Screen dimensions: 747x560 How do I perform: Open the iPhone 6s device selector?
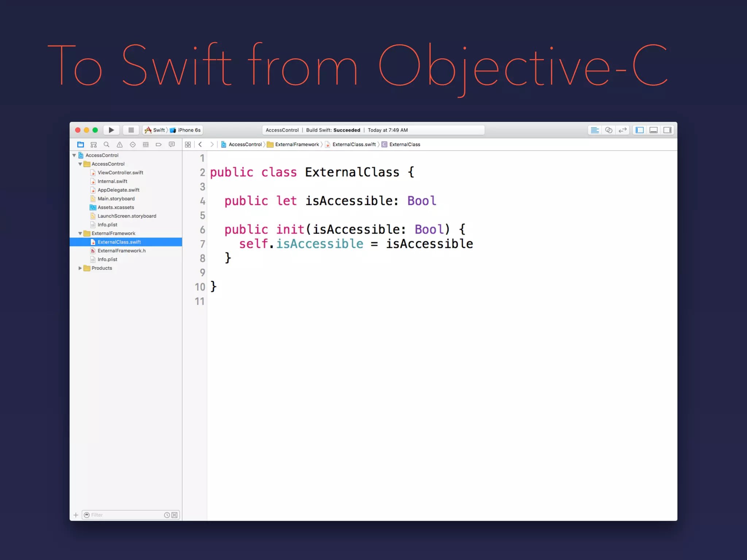coord(189,130)
